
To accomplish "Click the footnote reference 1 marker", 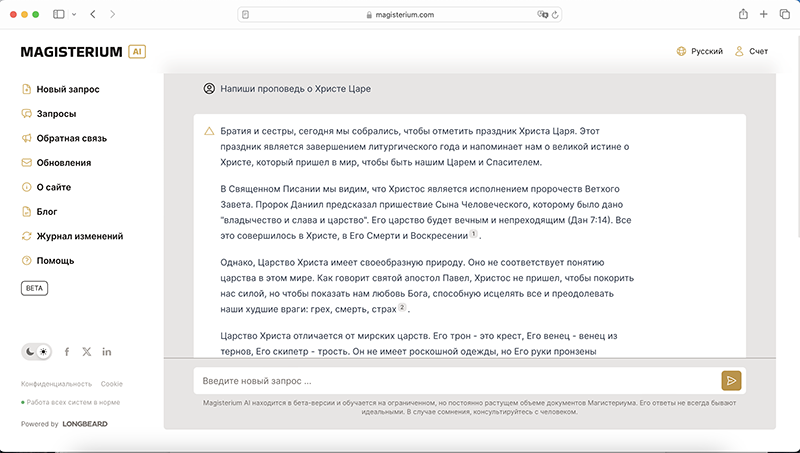I will point(474,234).
